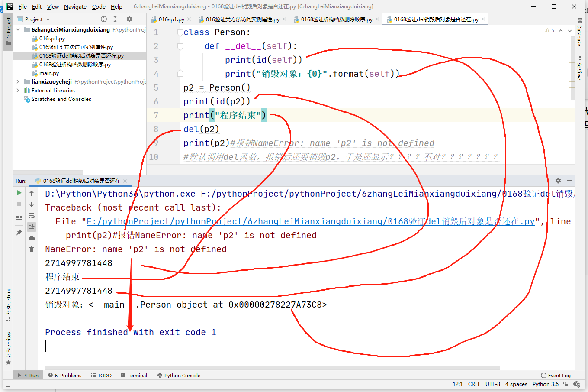This screenshot has height=392, width=588.
Task: Click the inspections profile icon in status bar
Action: tap(577, 384)
